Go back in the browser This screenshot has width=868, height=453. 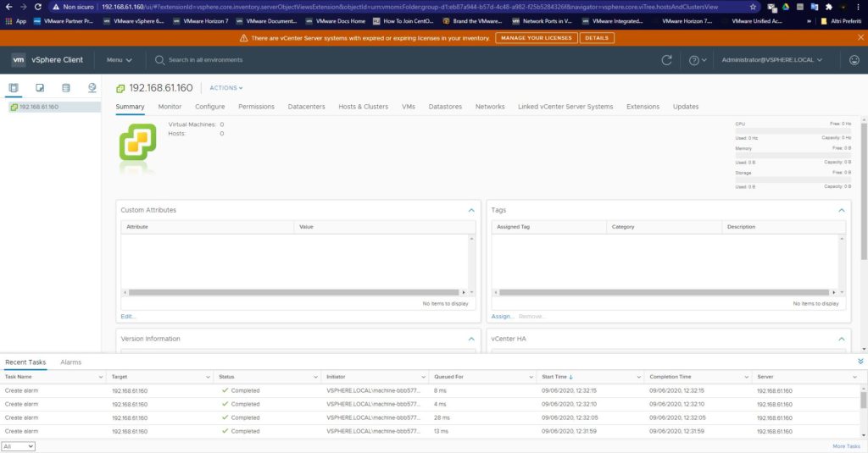click(8, 7)
